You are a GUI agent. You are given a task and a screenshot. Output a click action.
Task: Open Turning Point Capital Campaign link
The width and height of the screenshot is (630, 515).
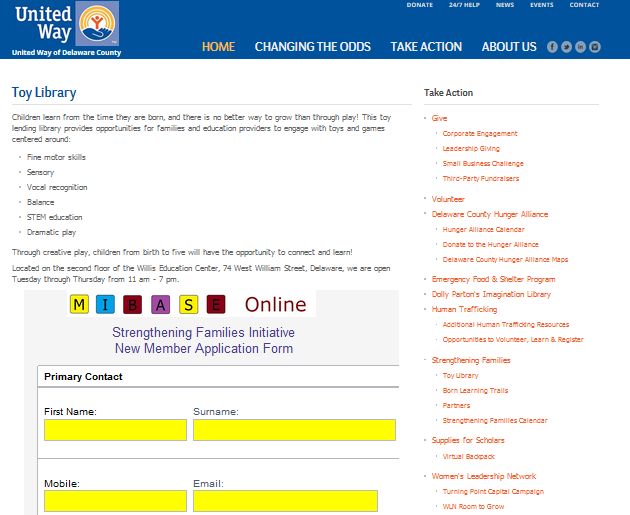click(493, 492)
